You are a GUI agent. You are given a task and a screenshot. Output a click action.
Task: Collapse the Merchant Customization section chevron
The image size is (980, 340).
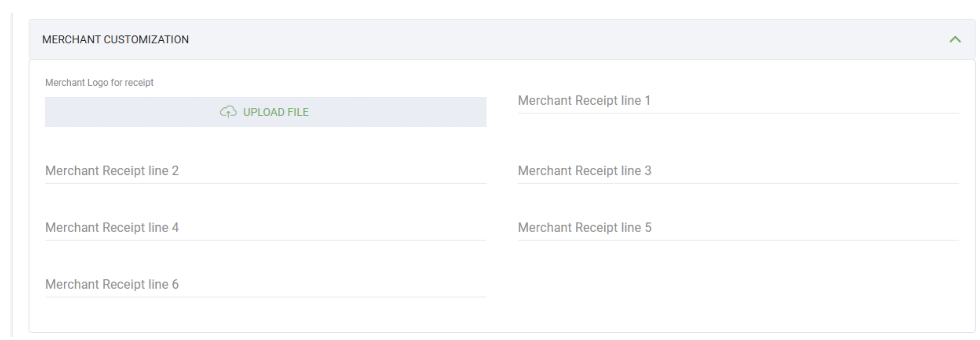(955, 40)
